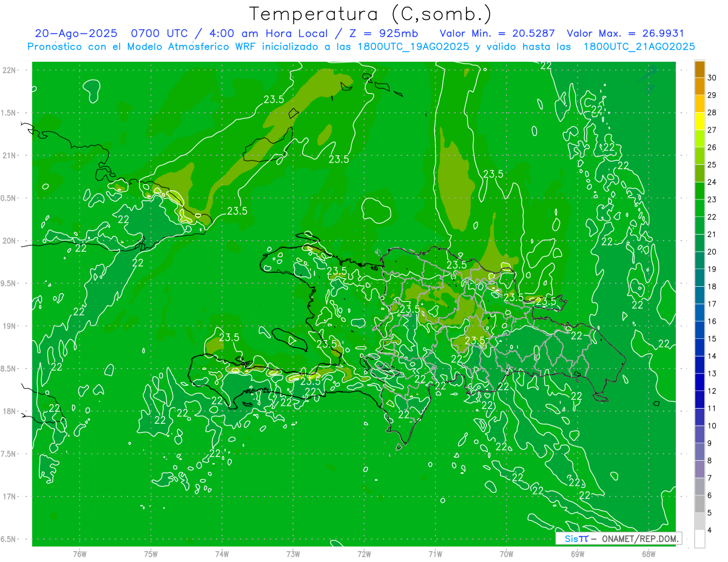The width and height of the screenshot is (728, 562).
Task: Click the "10" label on color scale
Action: coord(712,426)
